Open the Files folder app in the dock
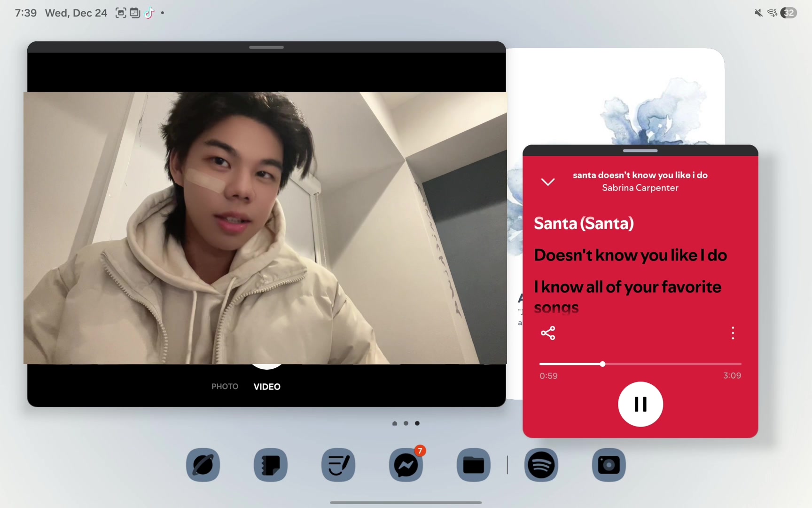Image resolution: width=812 pixels, height=508 pixels. [474, 465]
